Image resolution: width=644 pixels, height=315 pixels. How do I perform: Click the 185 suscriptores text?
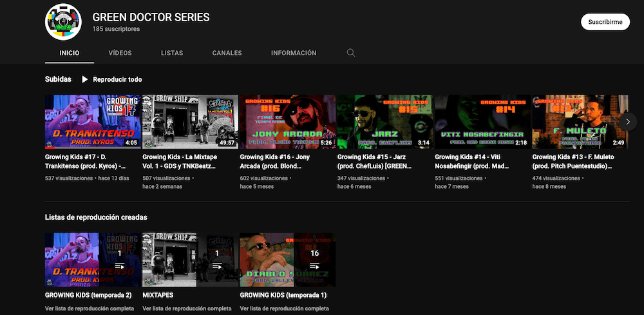[116, 29]
